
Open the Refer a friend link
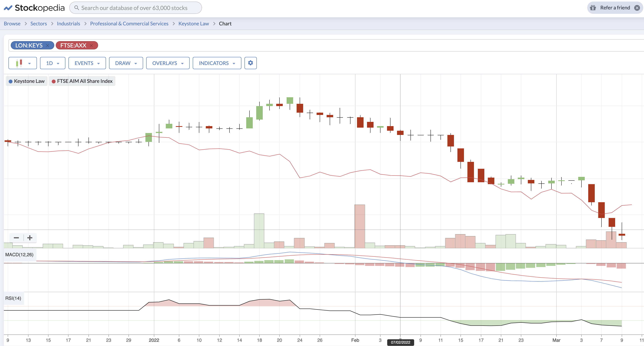click(615, 8)
